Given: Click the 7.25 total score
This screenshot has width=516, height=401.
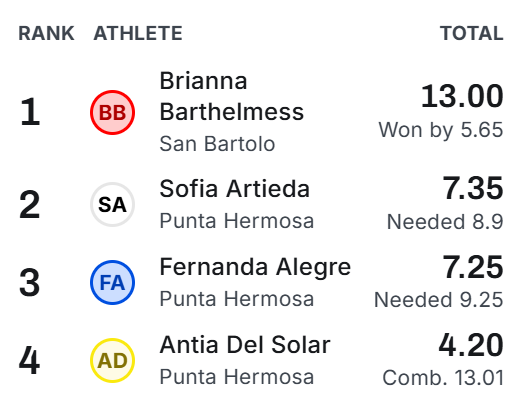Looking at the screenshot, I should [x=473, y=267].
